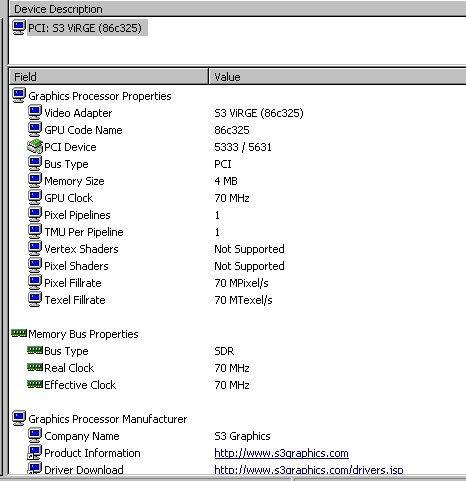Click the RAM icon beside Real Clock
466x481 pixels.
[x=35, y=367]
